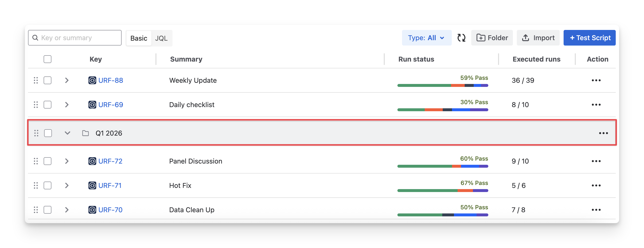Open the Type: All filter dropdown
The image size is (644, 248).
click(x=426, y=38)
